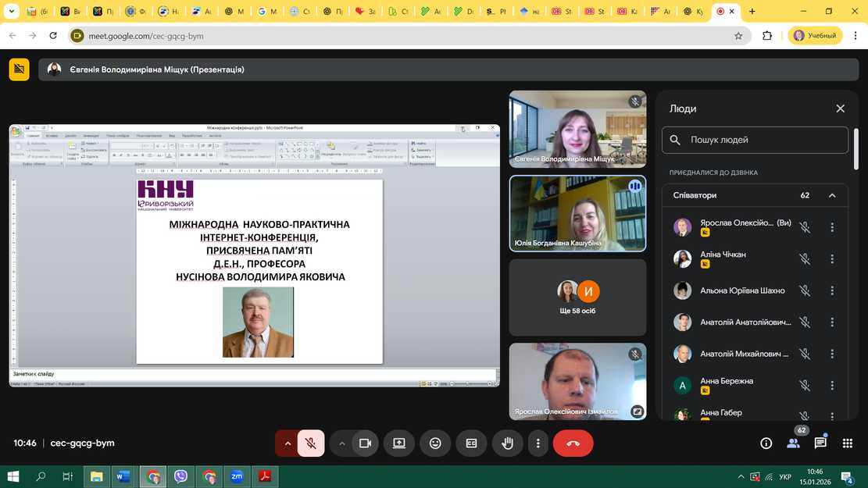Raise your hand in the meeting
The height and width of the screenshot is (488, 868).
(x=507, y=443)
